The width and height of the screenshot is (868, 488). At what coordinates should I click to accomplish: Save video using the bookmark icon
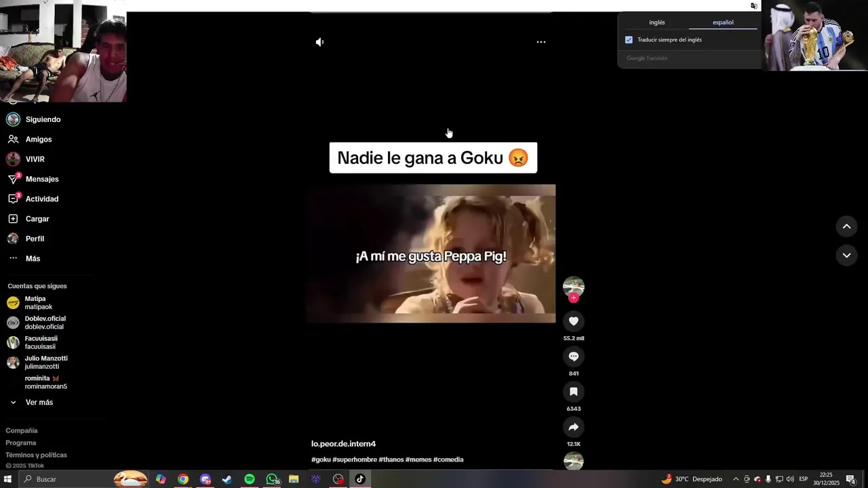[x=574, y=392]
